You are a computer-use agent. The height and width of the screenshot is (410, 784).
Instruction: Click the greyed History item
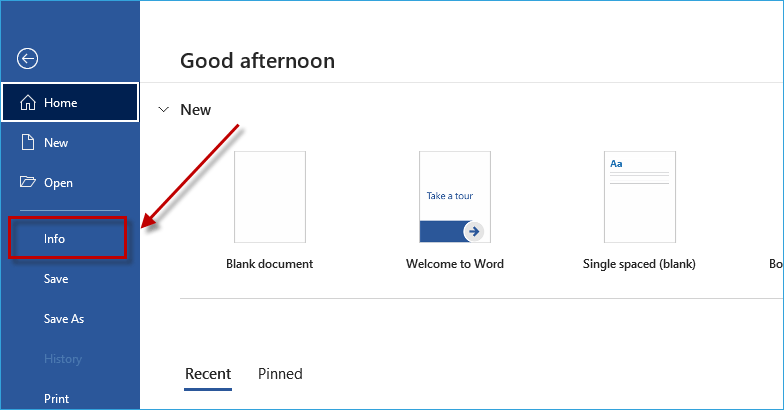tap(62, 358)
